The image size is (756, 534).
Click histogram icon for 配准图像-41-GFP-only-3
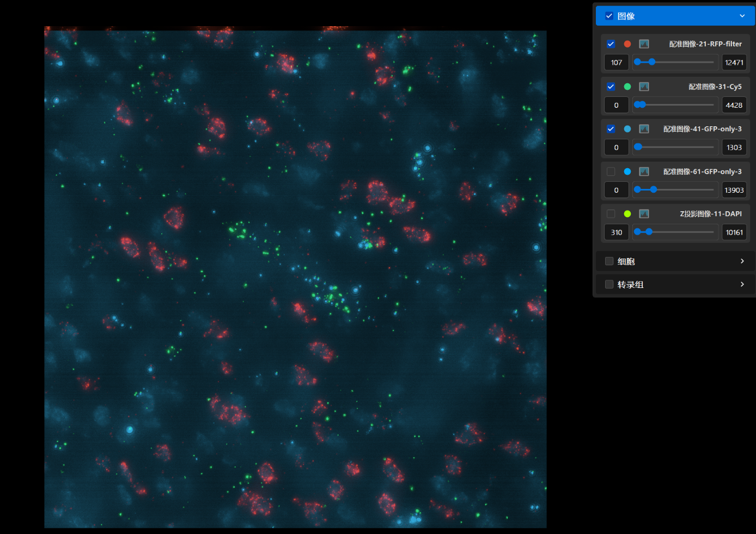[644, 129]
